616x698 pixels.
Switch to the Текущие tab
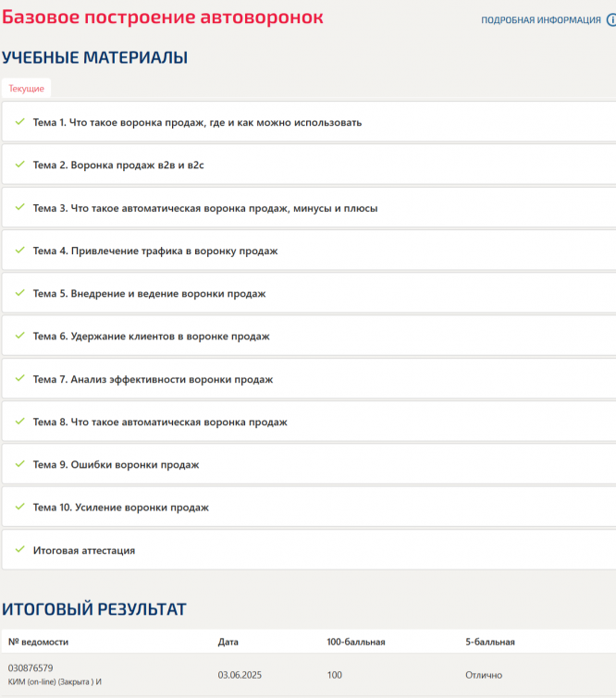pos(26,88)
